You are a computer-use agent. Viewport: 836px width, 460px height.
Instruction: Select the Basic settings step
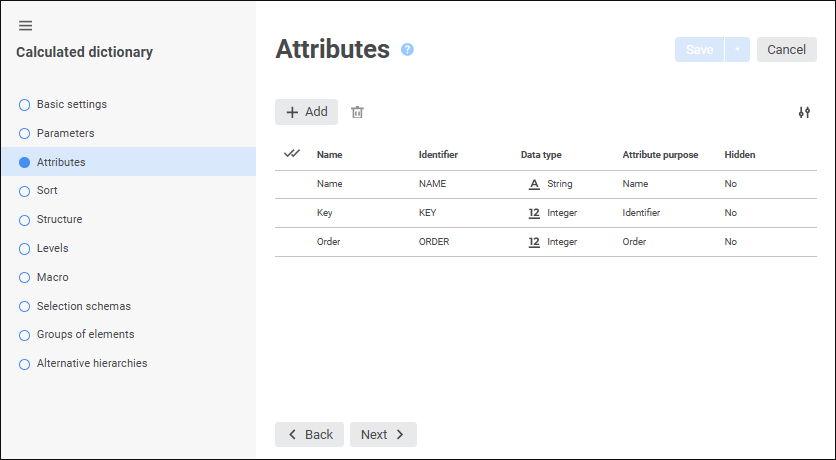pos(71,104)
